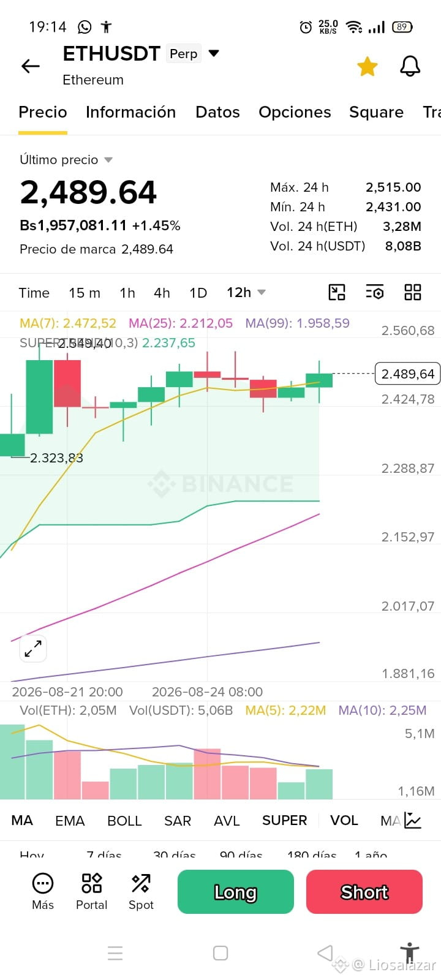
Task: Tap the back arrow beside ETHUSDT
Action: [x=31, y=66]
